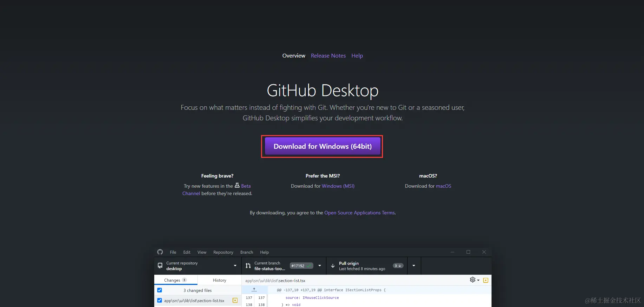Click the 3 commits behind badge

pyautogui.click(x=398, y=266)
